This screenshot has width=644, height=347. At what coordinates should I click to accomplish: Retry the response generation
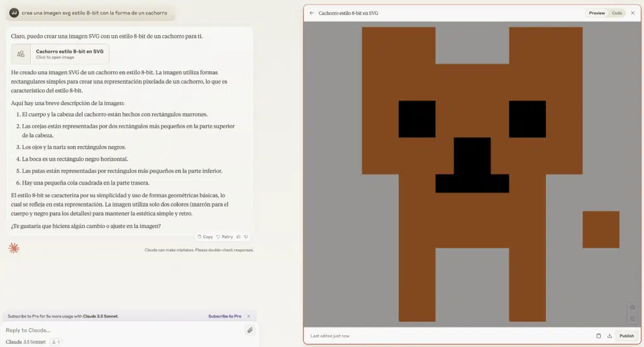click(x=225, y=237)
